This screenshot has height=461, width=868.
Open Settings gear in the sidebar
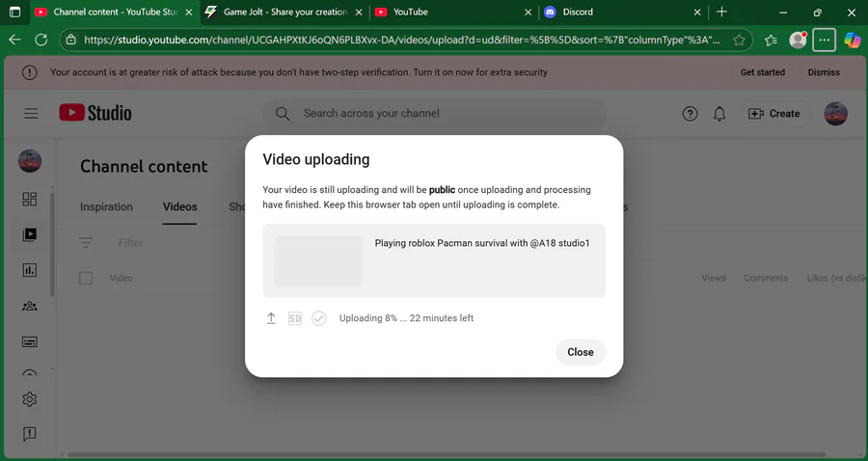[x=29, y=399]
